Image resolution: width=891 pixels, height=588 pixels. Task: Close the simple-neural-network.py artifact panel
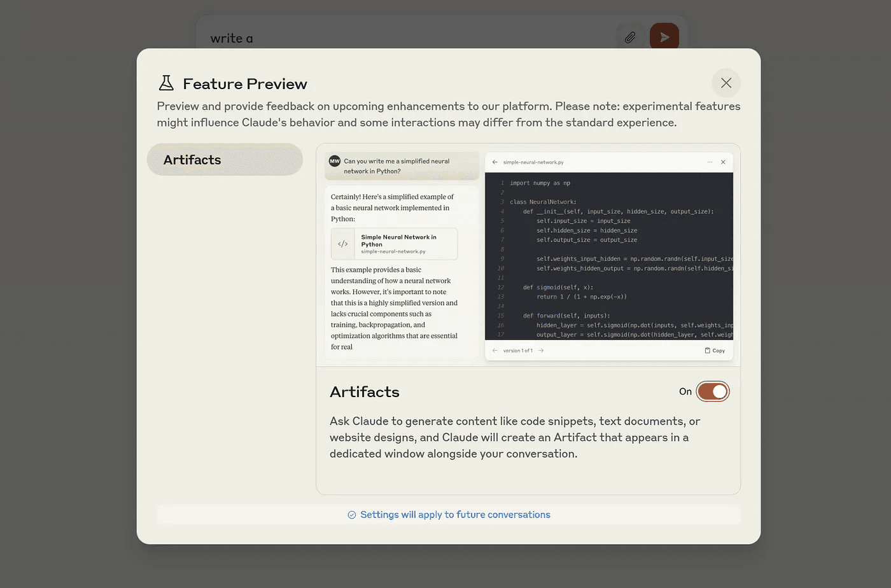(723, 162)
